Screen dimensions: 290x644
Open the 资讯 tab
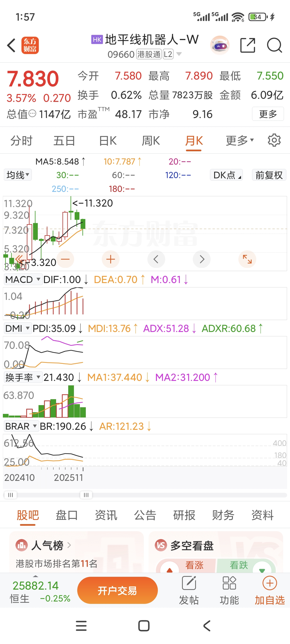106,515
